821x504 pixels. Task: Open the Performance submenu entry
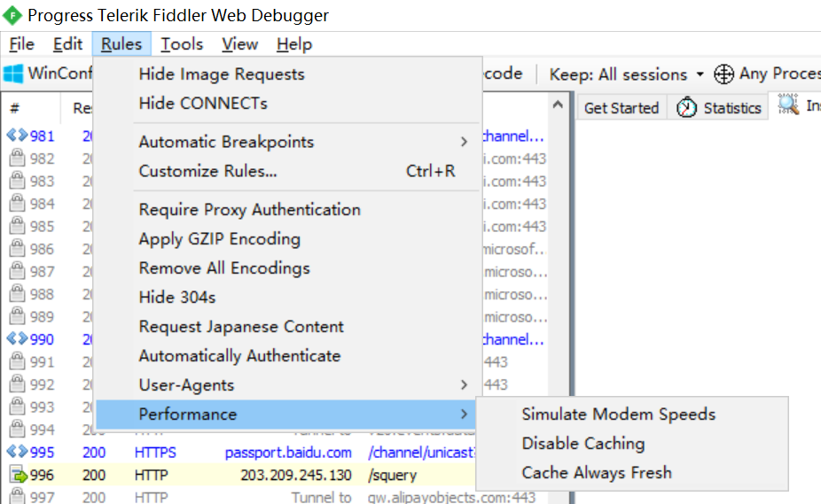tap(287, 415)
